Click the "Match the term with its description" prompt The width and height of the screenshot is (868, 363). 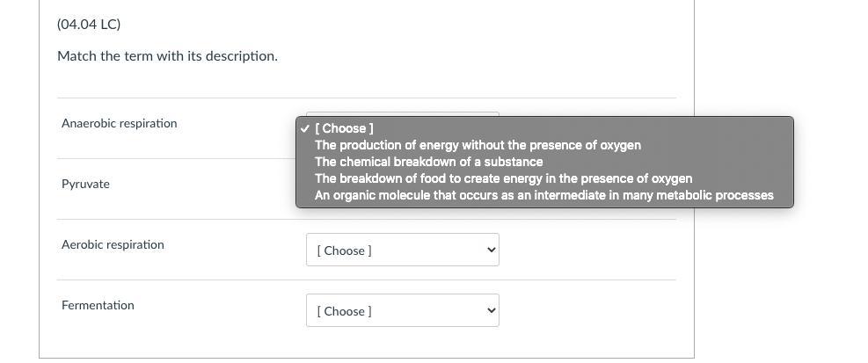click(167, 56)
